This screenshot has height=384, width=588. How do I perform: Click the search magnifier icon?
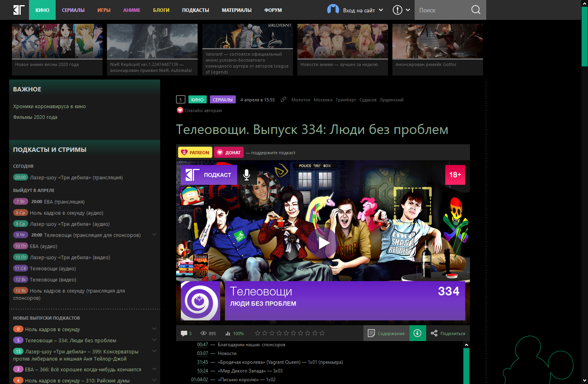pos(475,10)
